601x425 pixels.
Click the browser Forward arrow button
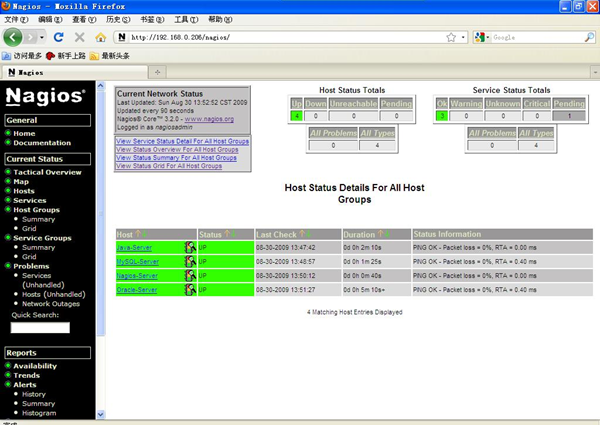pos(30,37)
